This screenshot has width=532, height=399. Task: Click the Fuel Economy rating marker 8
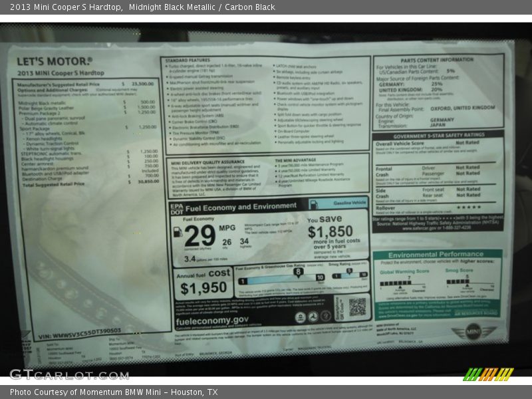tap(298, 272)
